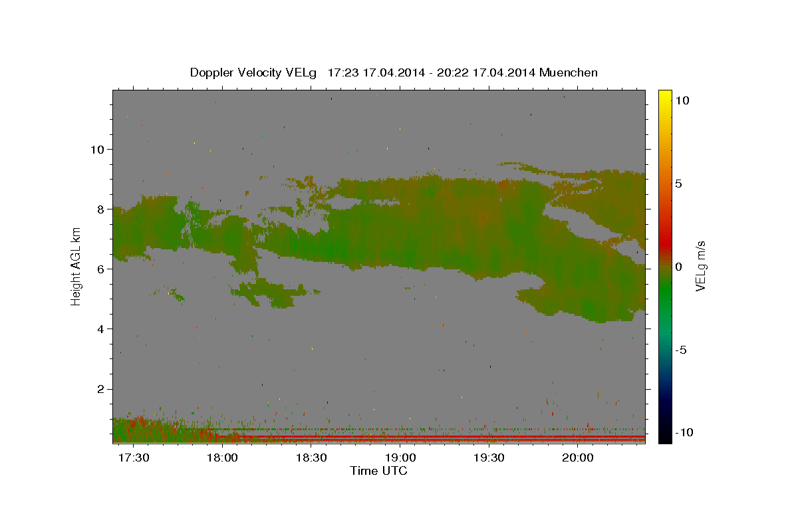This screenshot has width=798, height=532.
Task: Click the 4 km height tick label
Action: point(100,329)
